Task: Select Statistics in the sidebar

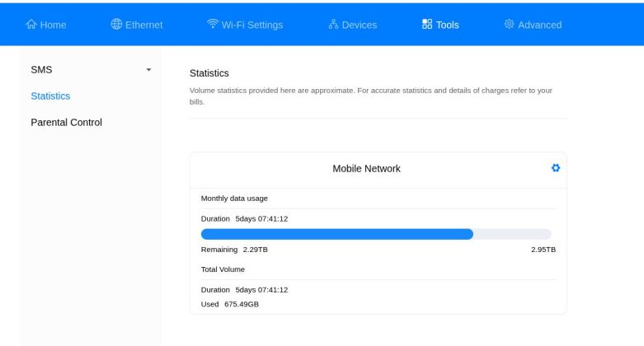Action: click(x=50, y=96)
